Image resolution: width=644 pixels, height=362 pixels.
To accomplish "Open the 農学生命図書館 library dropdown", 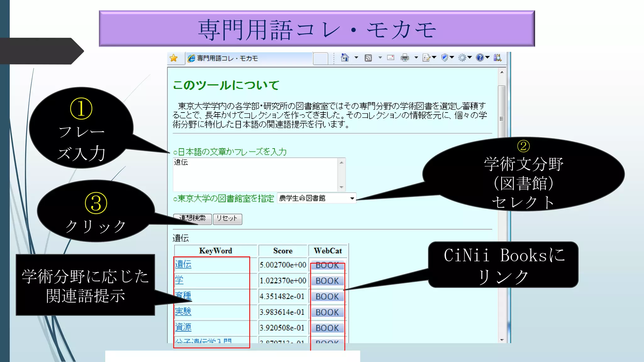I will [317, 198].
